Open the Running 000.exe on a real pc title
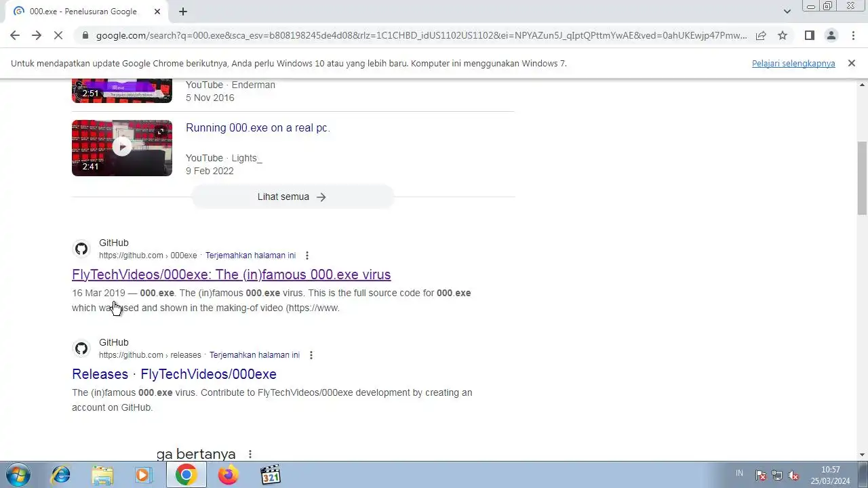868x488 pixels. click(258, 127)
